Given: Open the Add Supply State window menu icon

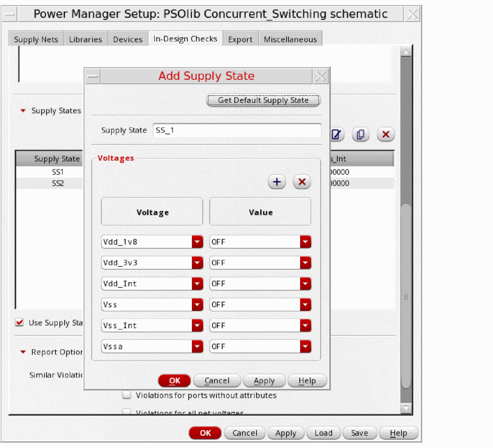Looking at the screenshot, I should 93,76.
